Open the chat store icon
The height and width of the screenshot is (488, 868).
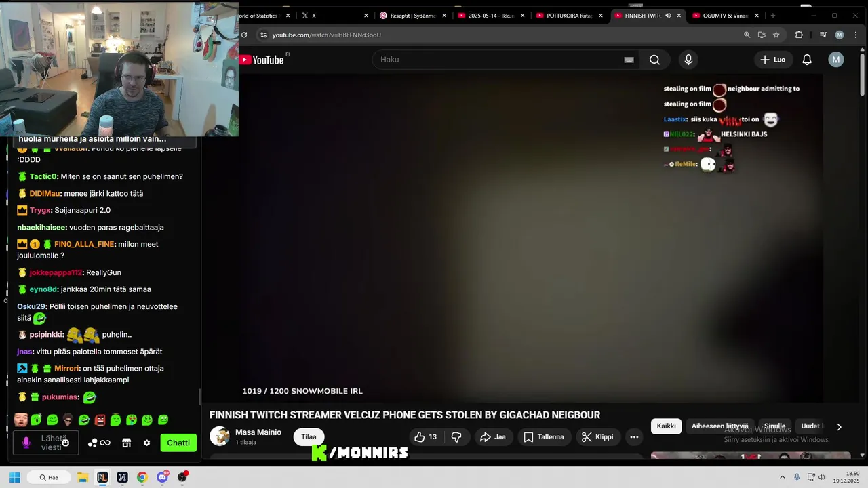[x=126, y=443]
